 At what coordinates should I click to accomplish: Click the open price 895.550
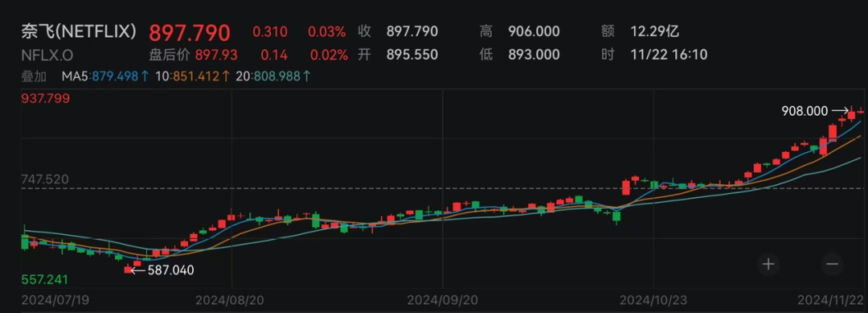click(411, 55)
